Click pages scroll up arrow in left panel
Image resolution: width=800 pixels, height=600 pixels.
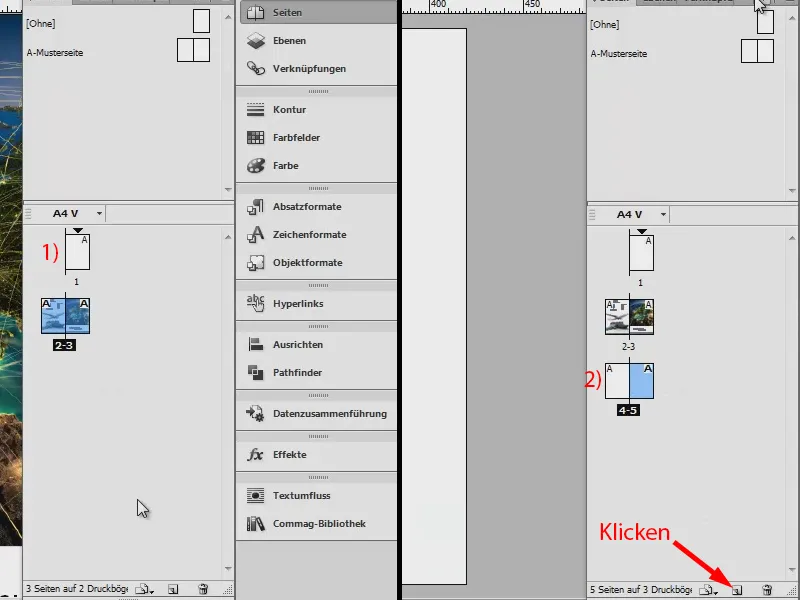tap(228, 237)
